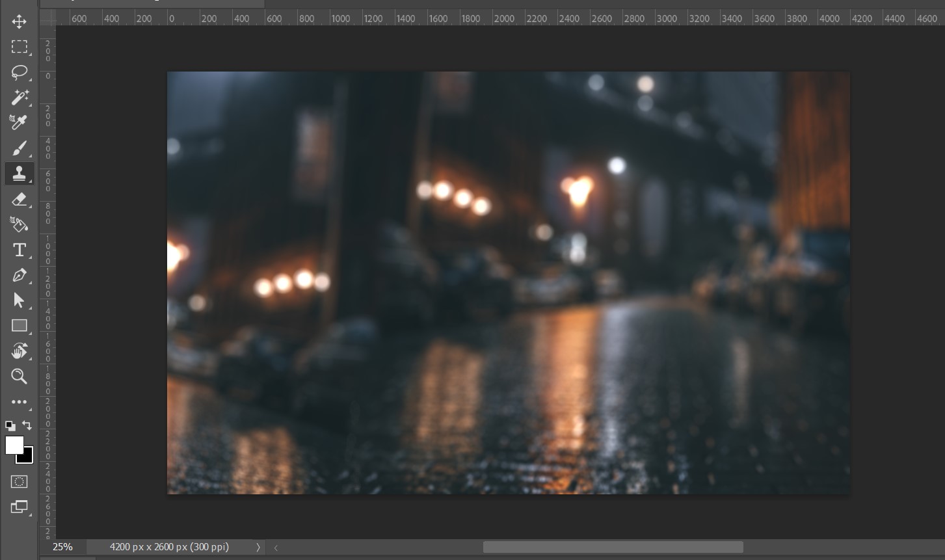Open the white foreground color picker
The height and width of the screenshot is (560, 945).
point(14,444)
